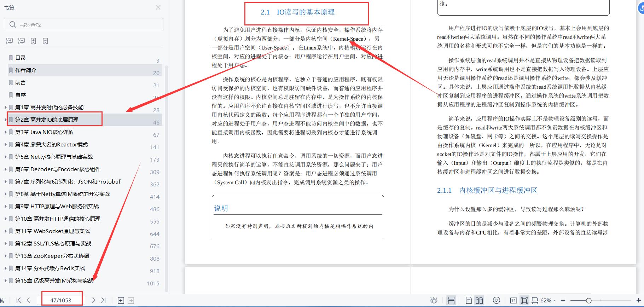Fit page to window icon
Image resolution: width=644 pixels, height=307 pixels.
(x=524, y=300)
